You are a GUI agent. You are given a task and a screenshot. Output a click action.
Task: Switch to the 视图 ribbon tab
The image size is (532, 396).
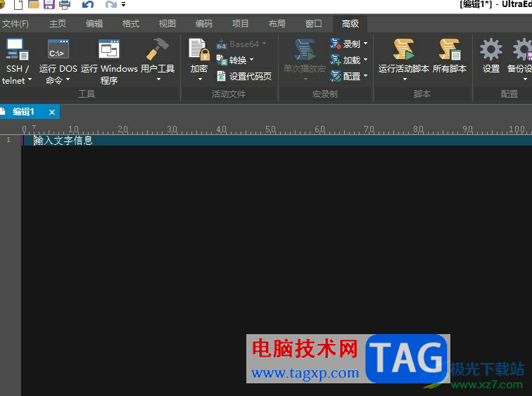pyautogui.click(x=167, y=24)
